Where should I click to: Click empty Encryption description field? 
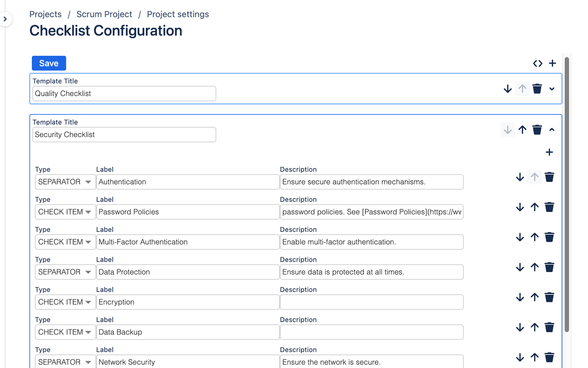[372, 302]
